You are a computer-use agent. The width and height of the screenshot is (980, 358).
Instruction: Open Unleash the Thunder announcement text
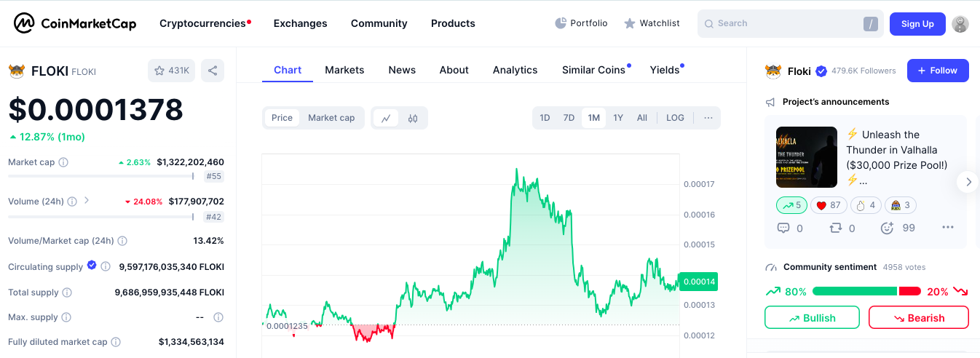point(897,157)
